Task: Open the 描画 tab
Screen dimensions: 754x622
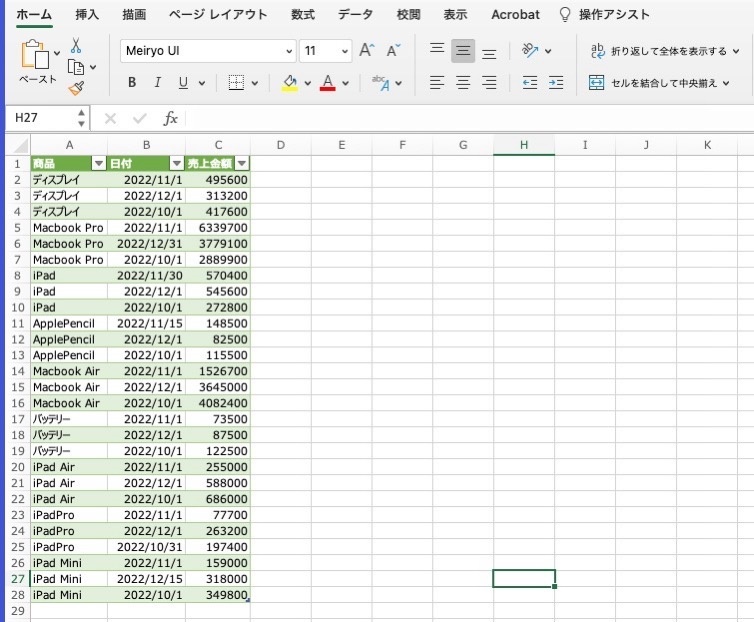Action: point(134,15)
